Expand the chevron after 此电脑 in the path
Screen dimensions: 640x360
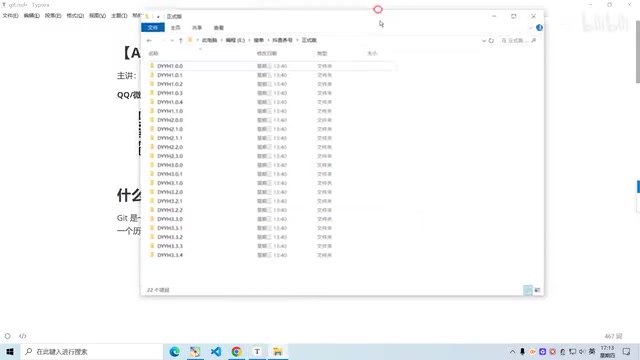tap(222, 40)
